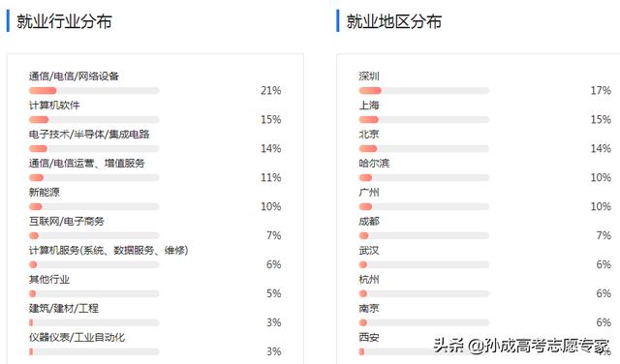Click the 北京 region progress bar

[424, 149]
